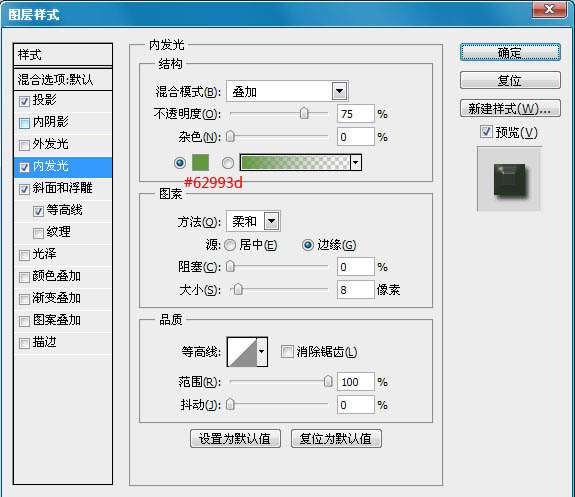Click the 抖动 jitter slider handle
The height and width of the screenshot is (497, 575).
(x=230, y=405)
